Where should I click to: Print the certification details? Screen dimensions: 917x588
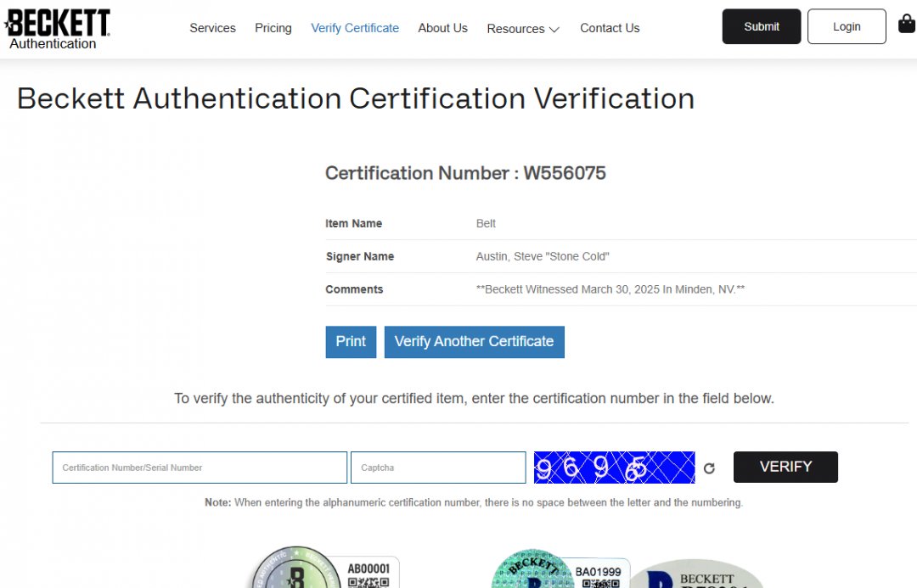pos(351,342)
